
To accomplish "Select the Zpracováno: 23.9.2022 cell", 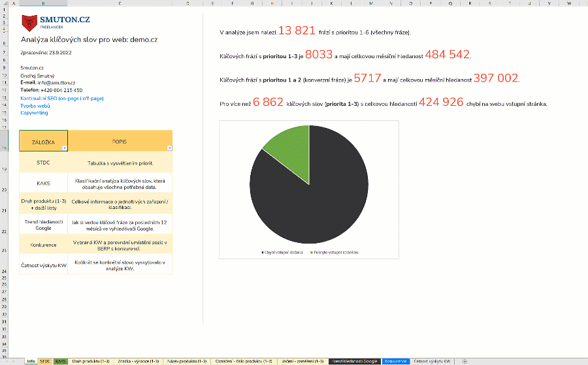I will click(x=46, y=52).
